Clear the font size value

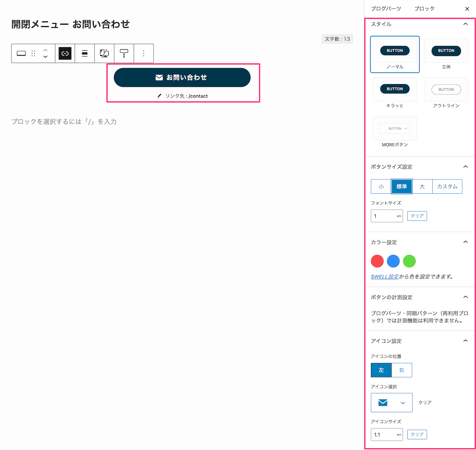click(x=417, y=216)
